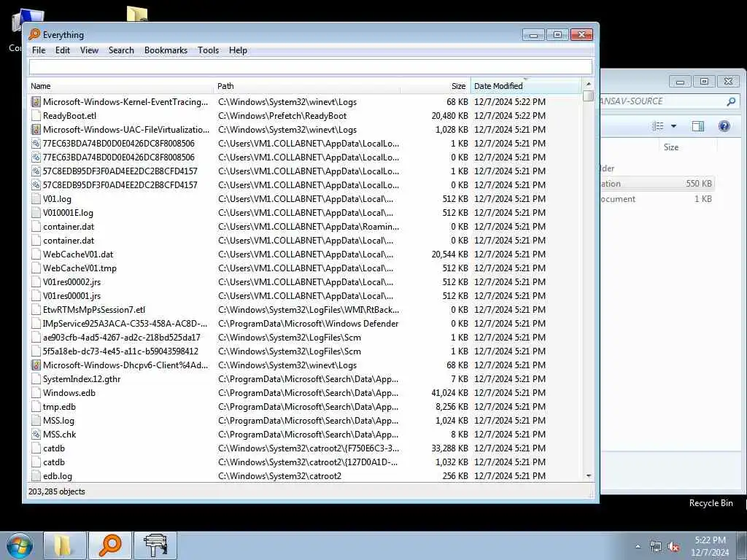
Task: Sort results by Date Modified column header
Action: 525,86
